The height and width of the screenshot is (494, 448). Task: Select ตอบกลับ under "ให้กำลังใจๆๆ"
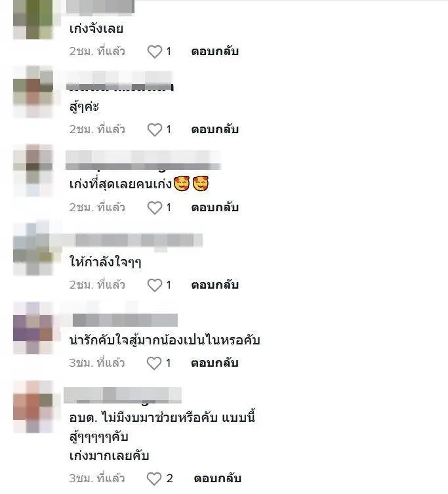point(215,285)
